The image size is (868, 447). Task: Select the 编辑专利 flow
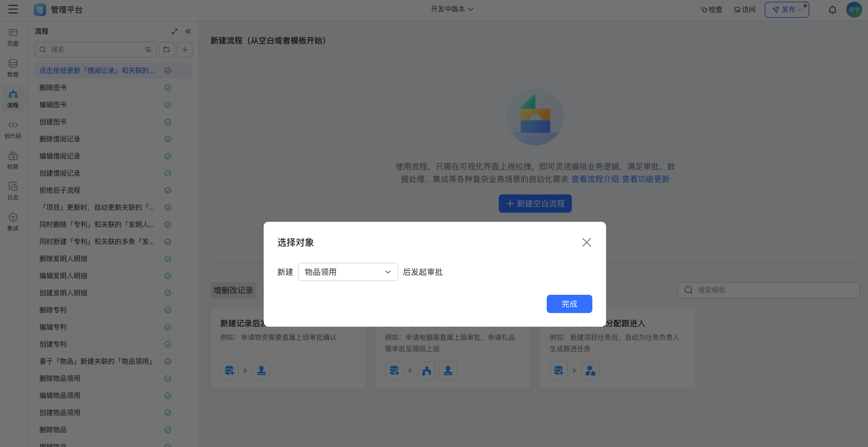[x=113, y=327]
